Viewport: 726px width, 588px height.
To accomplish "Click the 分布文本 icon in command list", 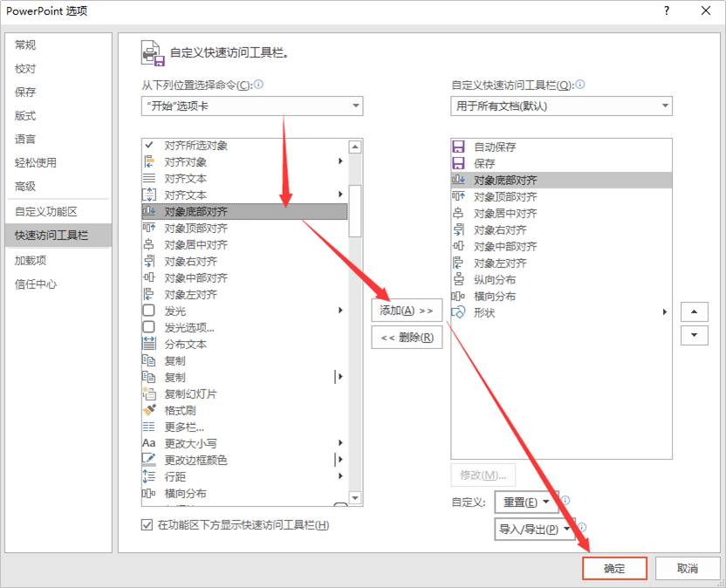I will pyautogui.click(x=148, y=344).
